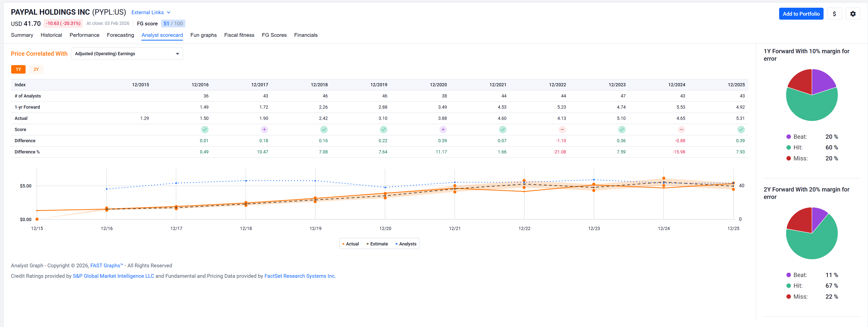Open the FactSet Research Systems Inc. link
Image resolution: width=868 pixels, height=327 pixels.
click(x=299, y=276)
